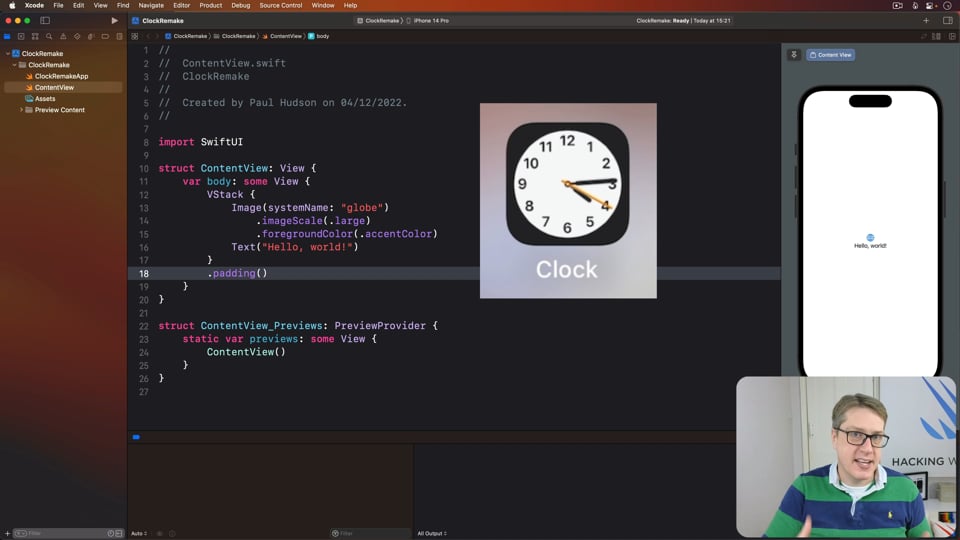Select the Content View preview button
This screenshot has width=960, height=540.
pyautogui.click(x=830, y=54)
